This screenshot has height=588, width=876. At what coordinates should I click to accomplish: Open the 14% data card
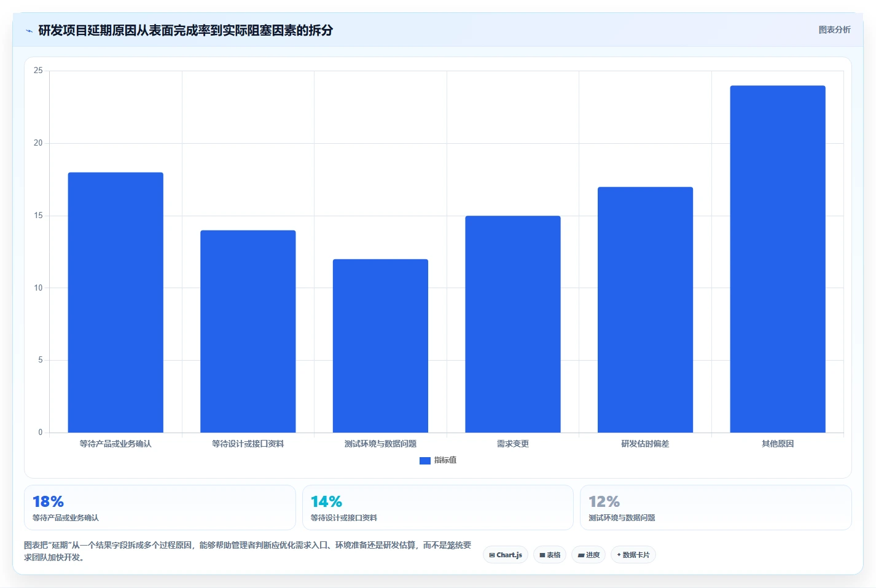pos(437,508)
